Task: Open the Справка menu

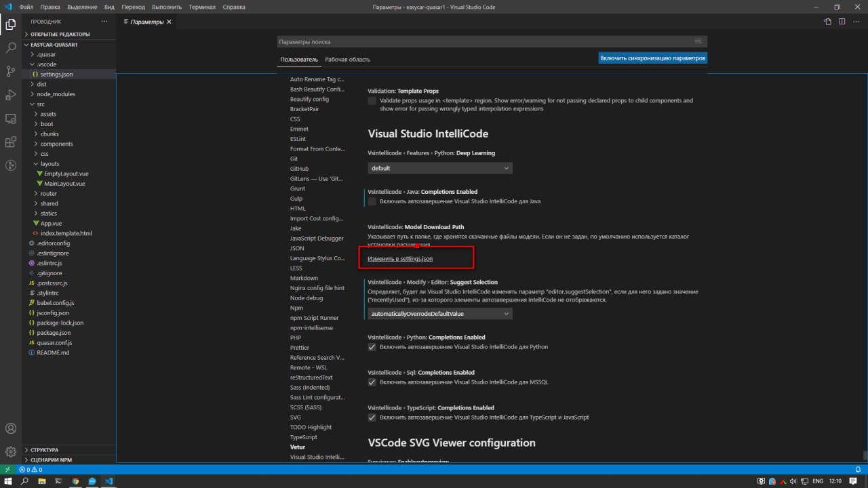Action: [234, 7]
